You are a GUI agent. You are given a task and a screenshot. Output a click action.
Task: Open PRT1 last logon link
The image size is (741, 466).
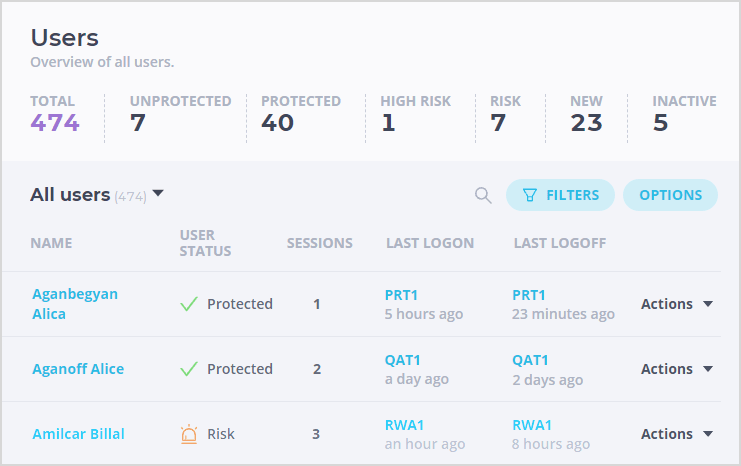tap(401, 295)
